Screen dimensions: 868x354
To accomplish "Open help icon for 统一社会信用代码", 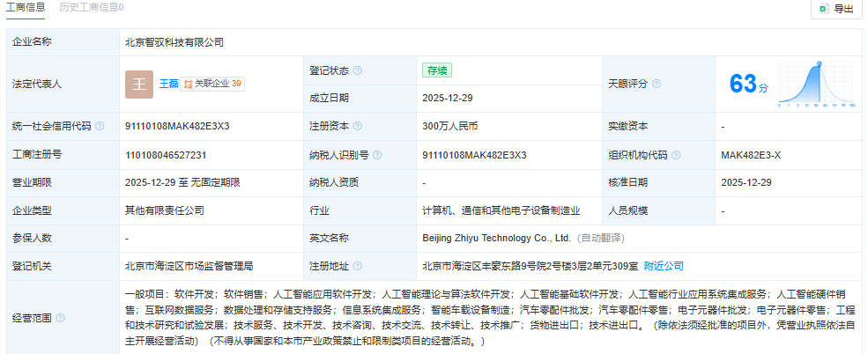I will (x=100, y=126).
